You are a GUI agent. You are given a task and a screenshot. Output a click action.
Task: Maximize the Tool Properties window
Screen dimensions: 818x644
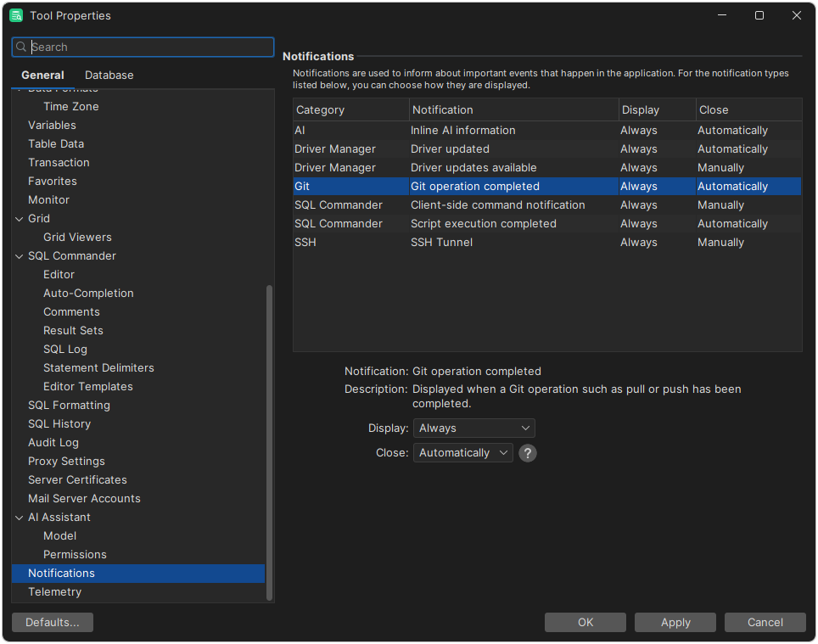pos(759,15)
